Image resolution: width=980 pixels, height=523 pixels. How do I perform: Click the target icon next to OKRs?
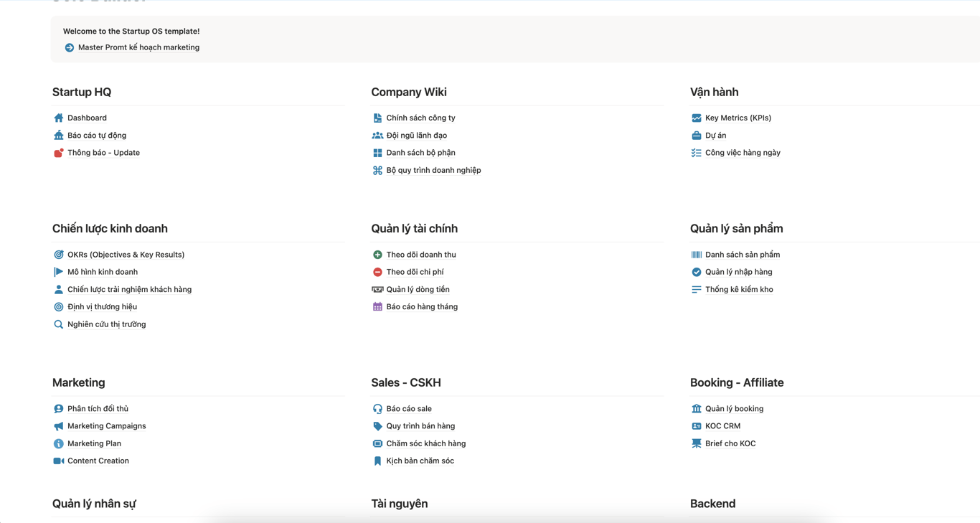[59, 255]
